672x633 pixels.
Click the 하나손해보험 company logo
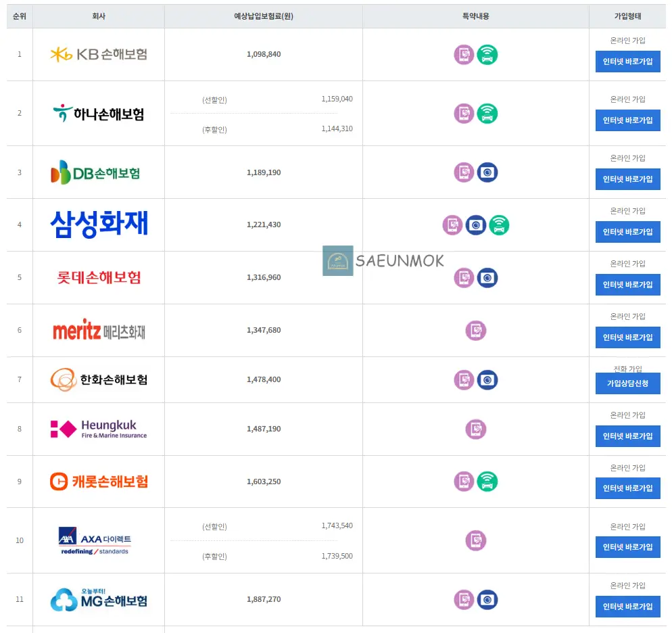(x=99, y=114)
